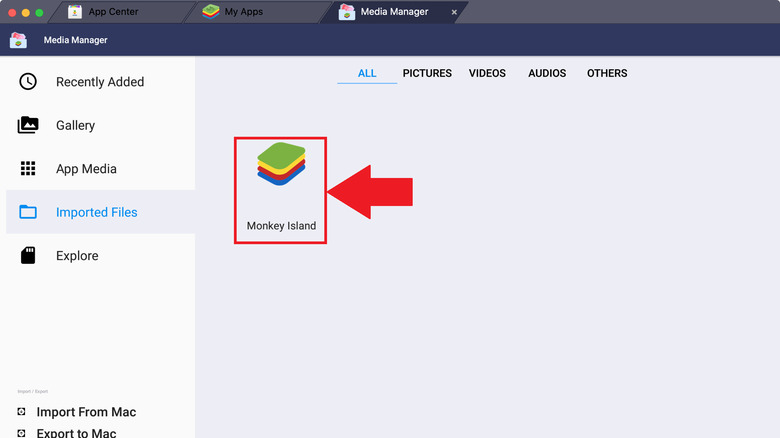Image resolution: width=780 pixels, height=438 pixels.
Task: Open the Explore section
Action: (100, 255)
